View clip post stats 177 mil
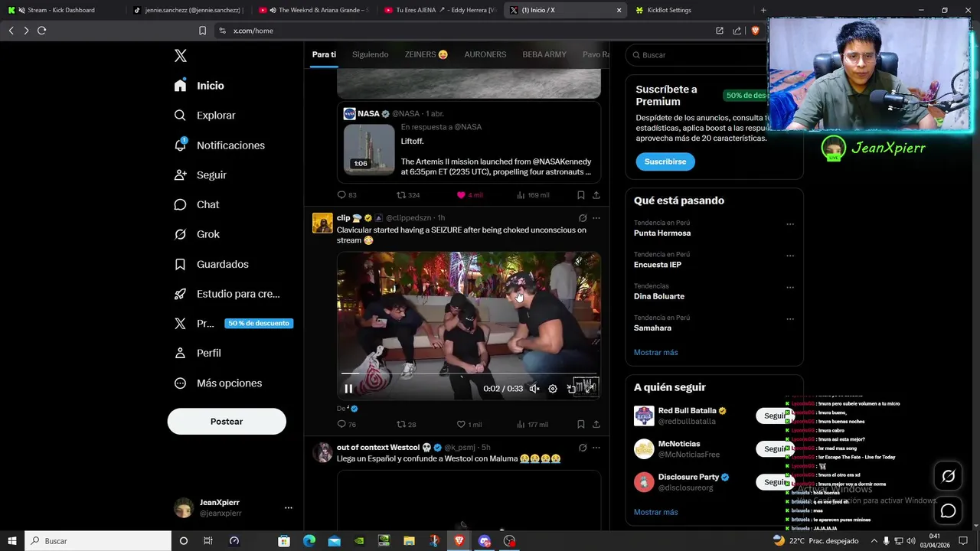Viewport: 980px width, 551px height. click(x=533, y=424)
